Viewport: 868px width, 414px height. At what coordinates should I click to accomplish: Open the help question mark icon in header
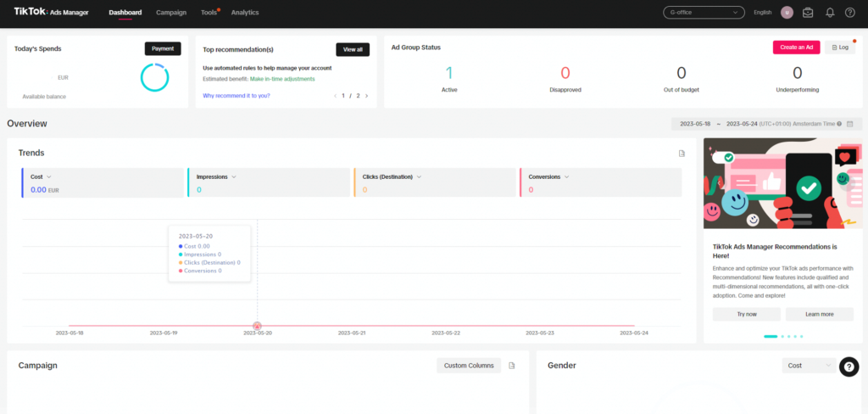[849, 12]
